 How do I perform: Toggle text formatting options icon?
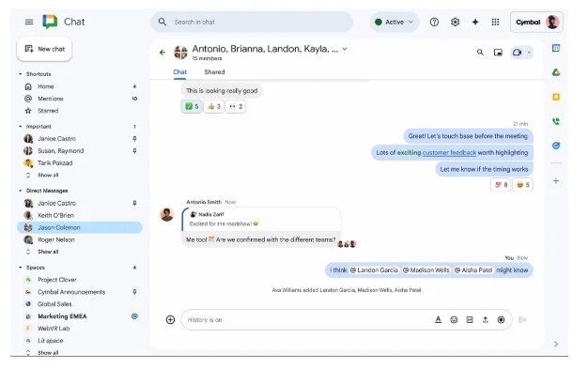click(x=438, y=320)
